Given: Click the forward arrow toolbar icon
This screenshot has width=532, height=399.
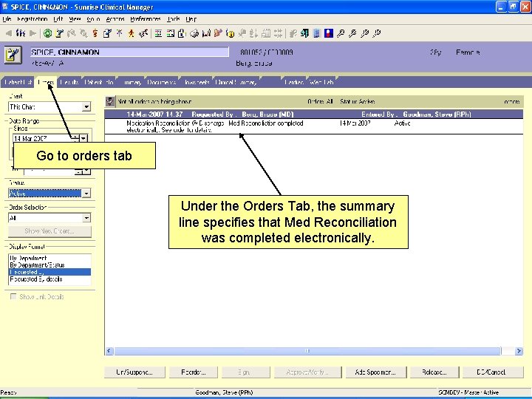Looking at the screenshot, I should (33, 33).
